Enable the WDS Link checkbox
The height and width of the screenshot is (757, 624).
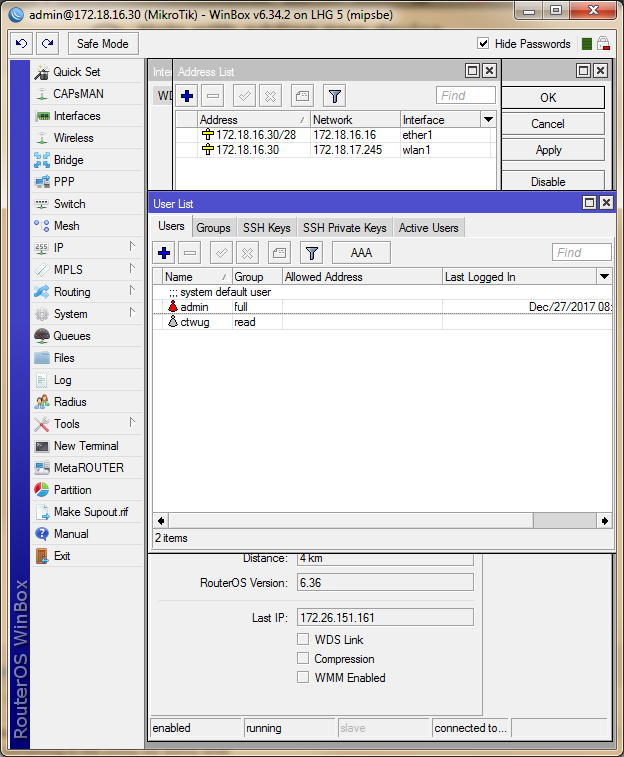[304, 640]
